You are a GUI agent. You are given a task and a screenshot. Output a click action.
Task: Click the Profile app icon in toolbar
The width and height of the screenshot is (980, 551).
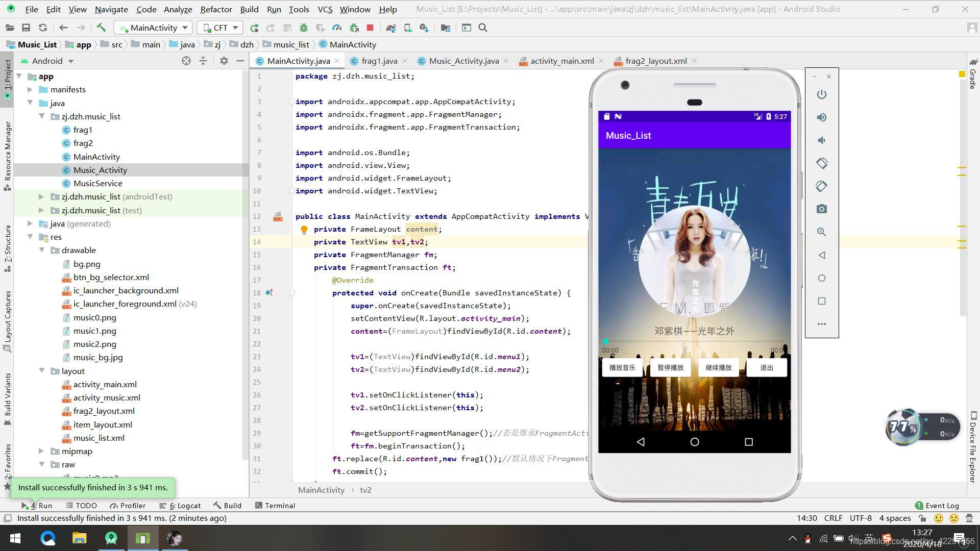tap(337, 28)
